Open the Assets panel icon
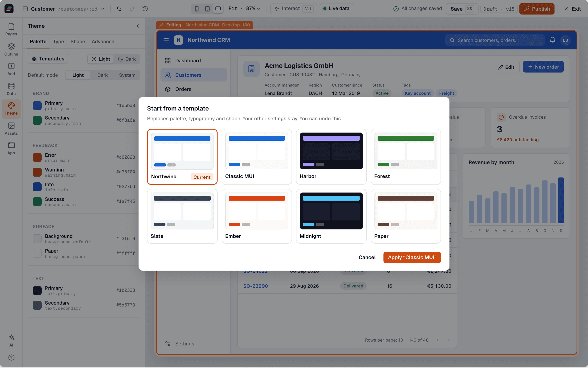This screenshot has width=588, height=368. [x=11, y=129]
